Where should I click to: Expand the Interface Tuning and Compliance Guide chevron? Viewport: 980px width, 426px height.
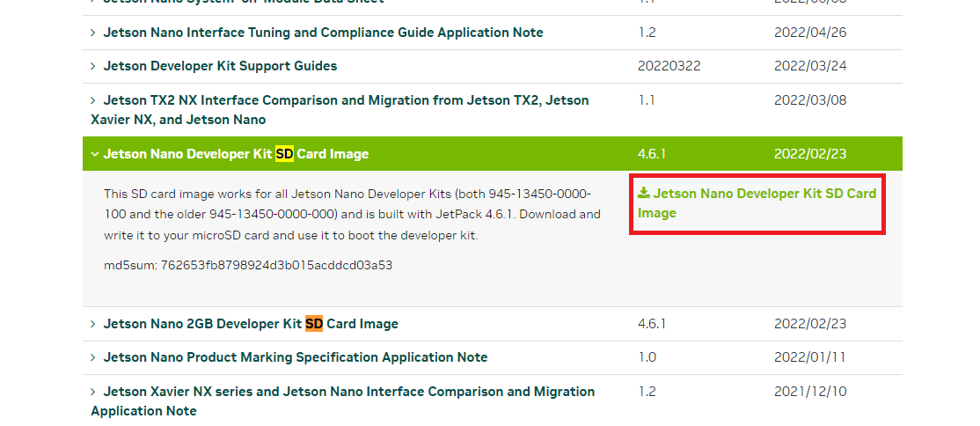click(93, 33)
